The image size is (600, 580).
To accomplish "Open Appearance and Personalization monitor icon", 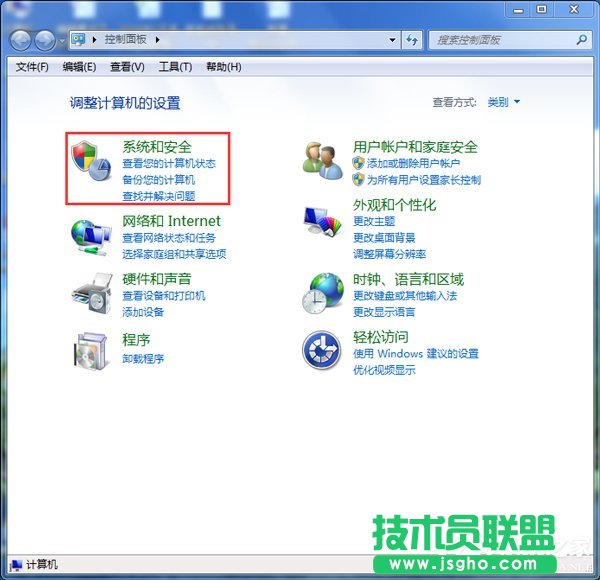I will tap(322, 221).
